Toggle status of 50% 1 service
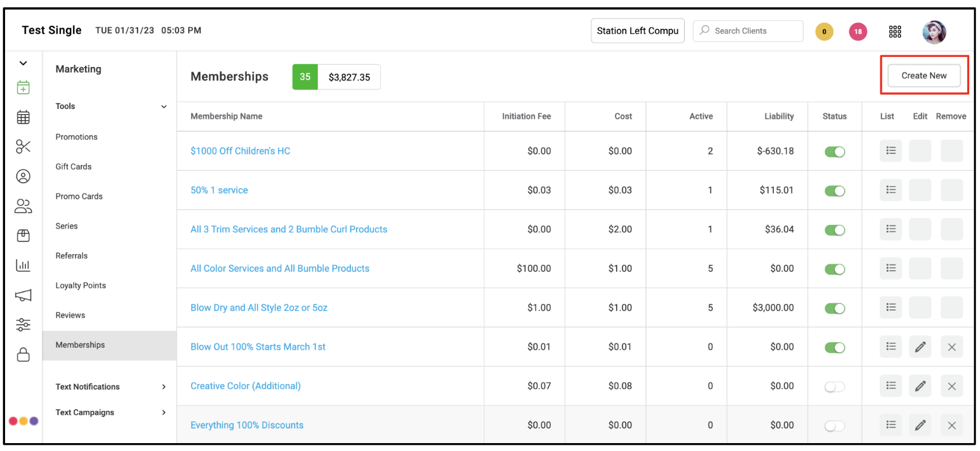The image size is (980, 451). click(x=835, y=191)
